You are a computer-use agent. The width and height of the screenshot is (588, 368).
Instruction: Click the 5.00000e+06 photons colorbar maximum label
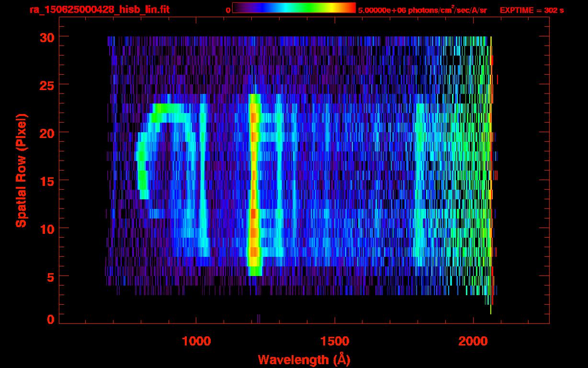click(422, 11)
